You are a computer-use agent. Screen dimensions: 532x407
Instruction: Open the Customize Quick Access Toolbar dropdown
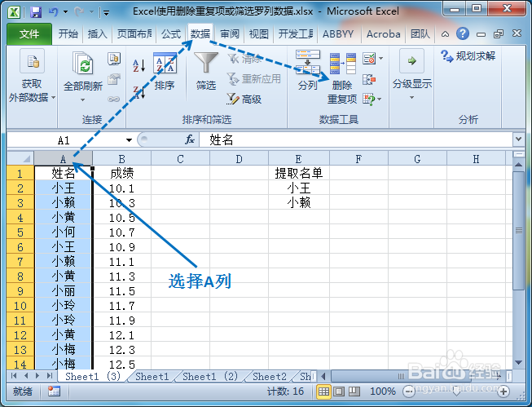pyautogui.click(x=107, y=13)
